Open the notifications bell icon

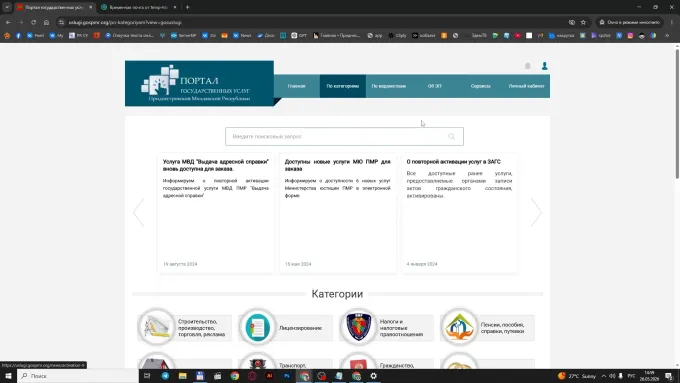(527, 66)
